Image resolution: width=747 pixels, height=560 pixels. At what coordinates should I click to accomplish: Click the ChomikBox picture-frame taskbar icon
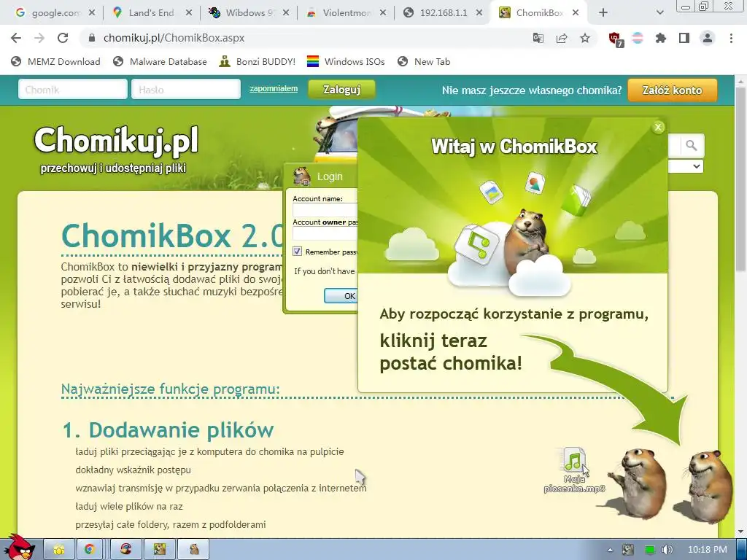(x=160, y=550)
